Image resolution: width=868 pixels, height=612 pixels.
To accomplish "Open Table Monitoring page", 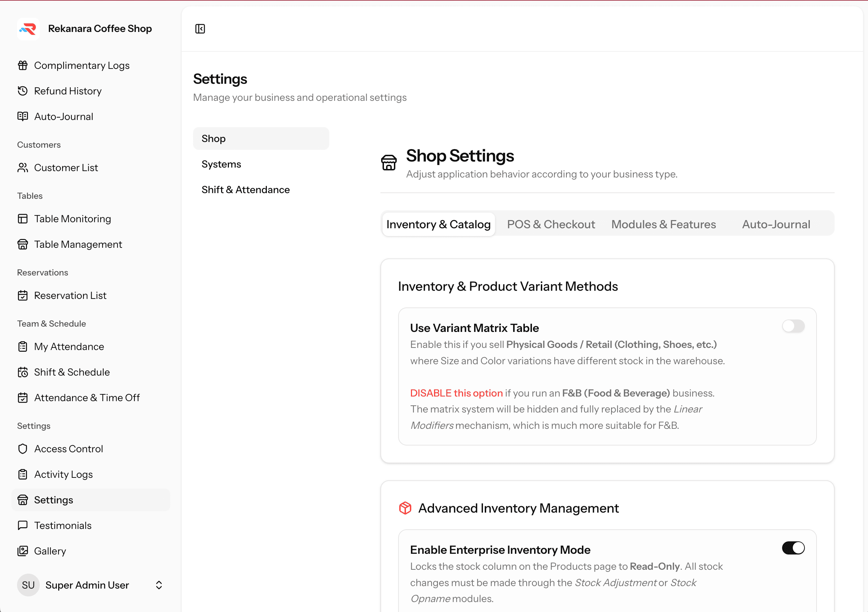I will tap(91, 219).
